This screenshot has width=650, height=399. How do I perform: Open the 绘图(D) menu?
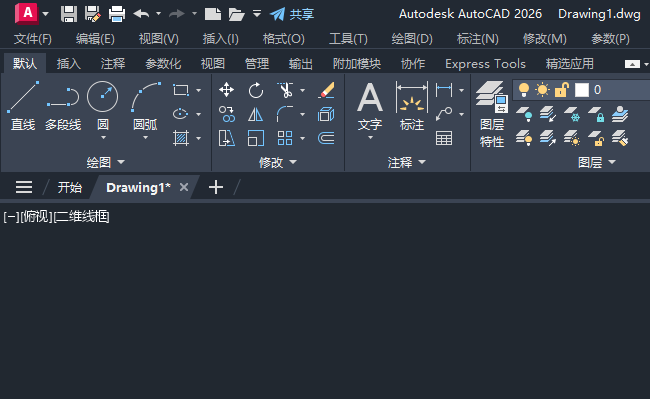[x=412, y=39]
